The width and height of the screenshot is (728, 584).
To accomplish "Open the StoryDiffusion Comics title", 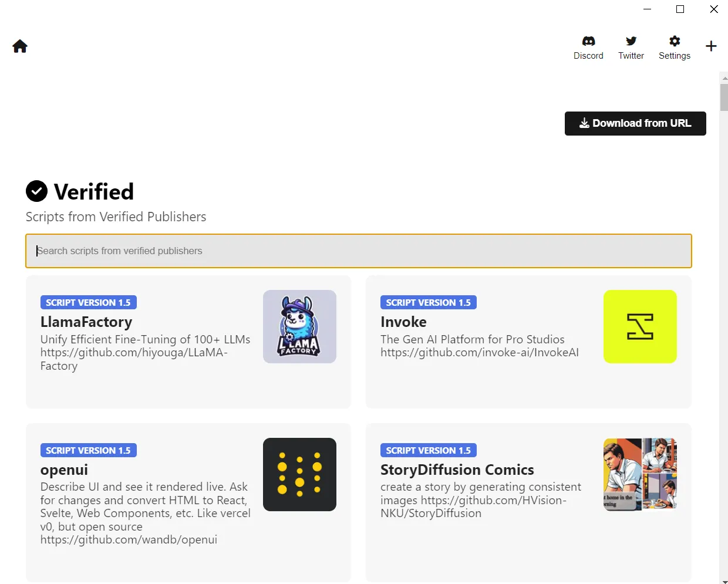I will (x=457, y=470).
